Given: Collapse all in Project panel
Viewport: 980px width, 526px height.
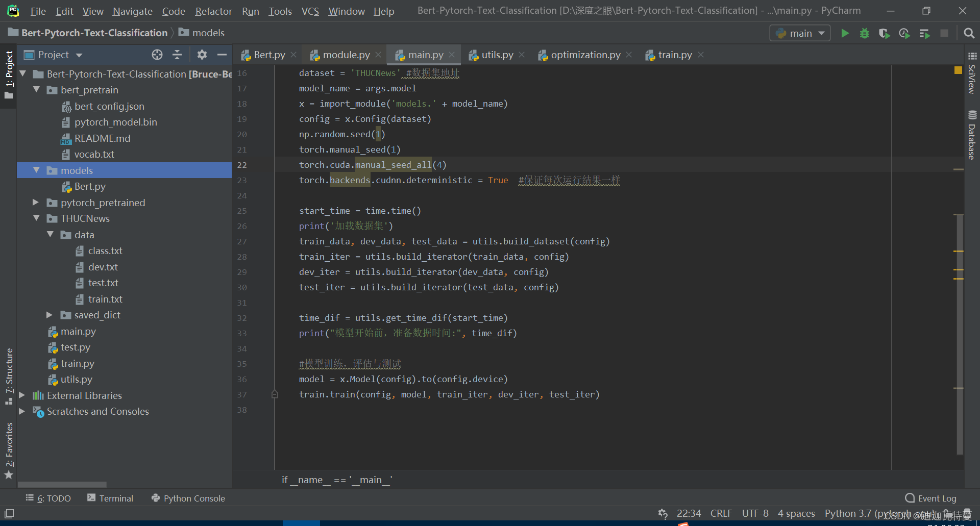Looking at the screenshot, I should tap(177, 55).
